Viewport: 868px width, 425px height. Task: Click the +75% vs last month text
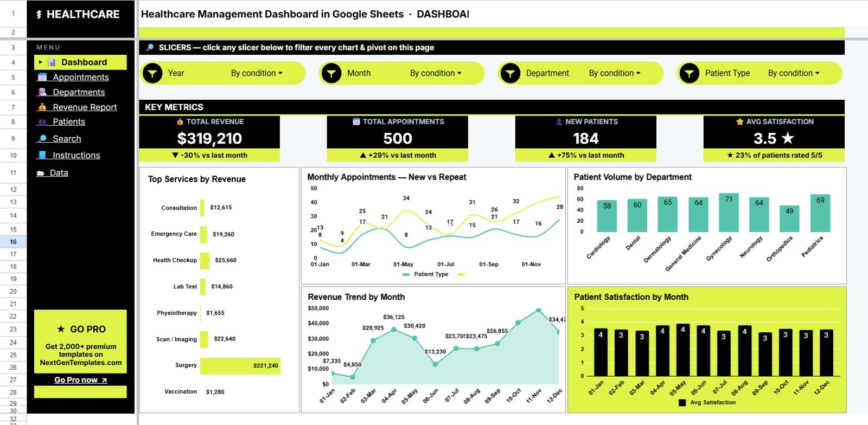tap(586, 156)
